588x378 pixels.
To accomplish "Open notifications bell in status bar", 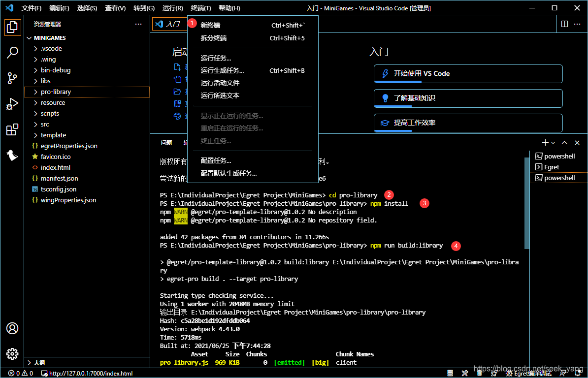I will click(x=578, y=373).
